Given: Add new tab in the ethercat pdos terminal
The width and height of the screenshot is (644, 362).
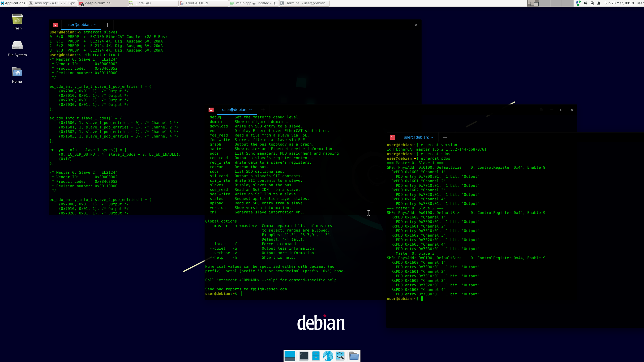Looking at the screenshot, I should (445, 137).
